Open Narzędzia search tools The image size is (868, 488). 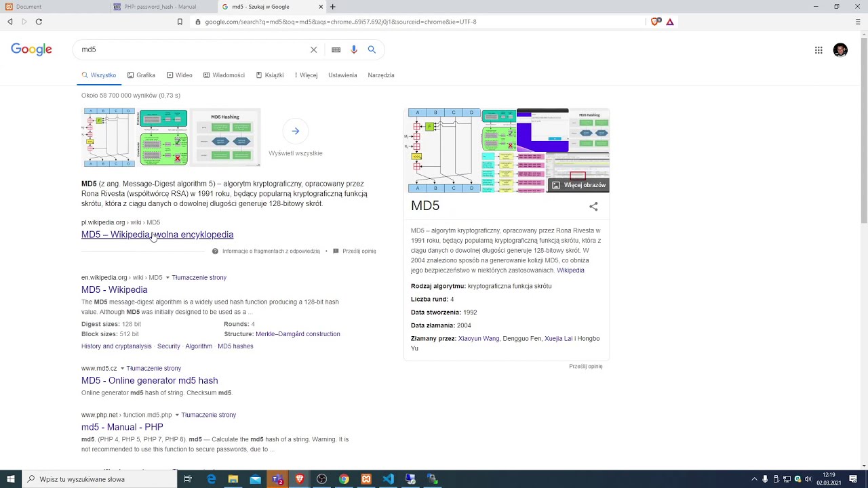tap(381, 75)
